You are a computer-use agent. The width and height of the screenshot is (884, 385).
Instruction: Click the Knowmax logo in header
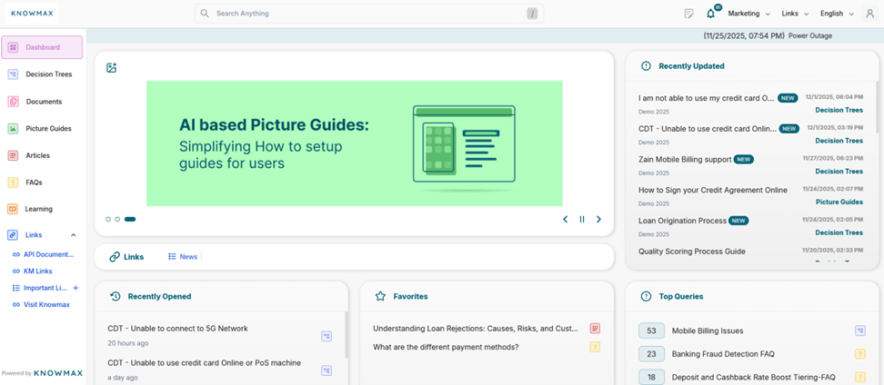pyautogui.click(x=32, y=13)
